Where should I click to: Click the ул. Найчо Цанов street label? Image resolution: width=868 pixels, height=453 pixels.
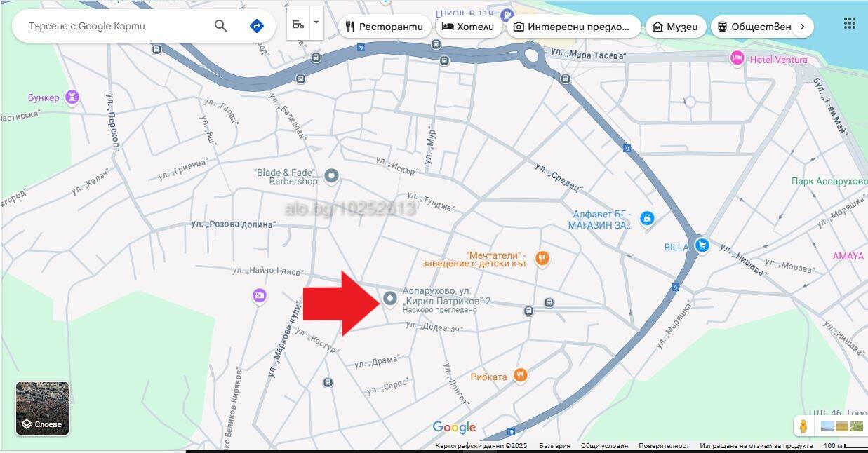(x=269, y=270)
